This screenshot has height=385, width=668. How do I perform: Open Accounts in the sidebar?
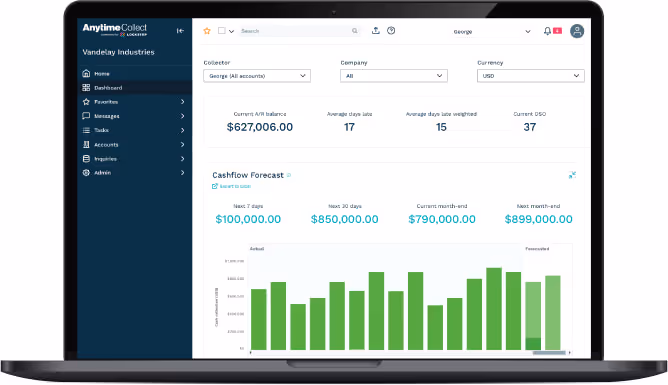coord(134,145)
